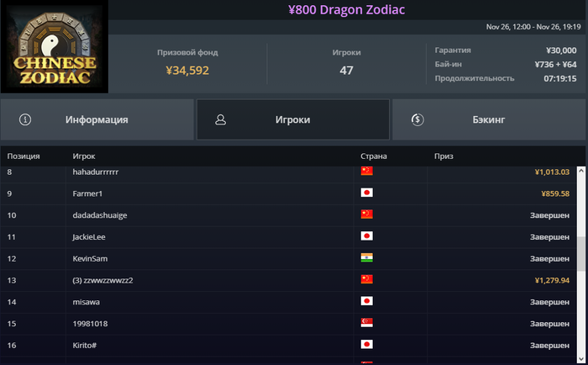The image size is (588, 365).
Task: Click the Игрок column header
Action: [84, 156]
